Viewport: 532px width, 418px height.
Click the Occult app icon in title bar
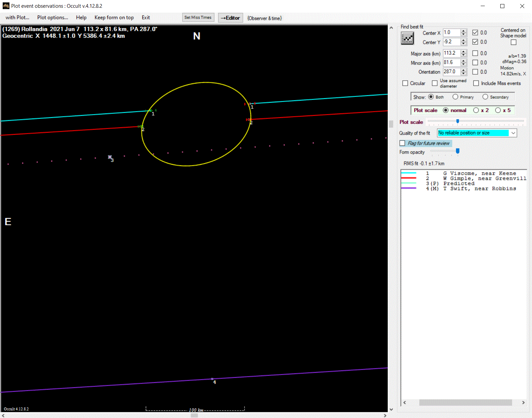click(6, 6)
